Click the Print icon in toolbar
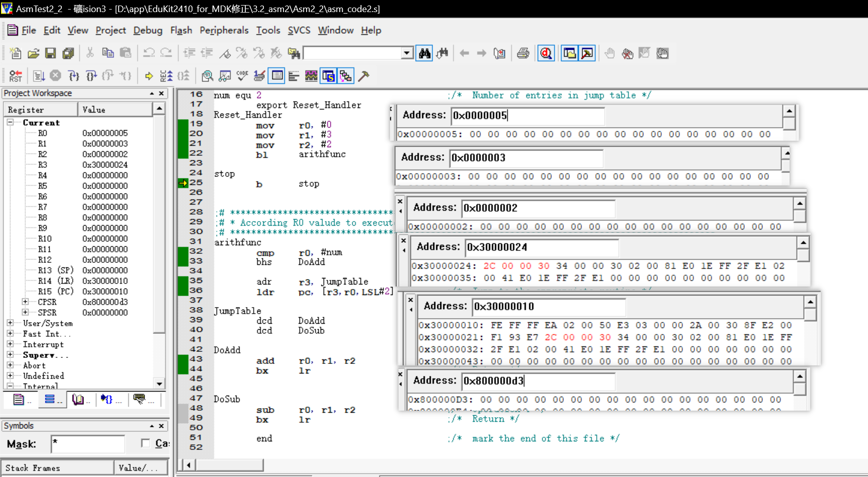868x477 pixels. pos(523,53)
